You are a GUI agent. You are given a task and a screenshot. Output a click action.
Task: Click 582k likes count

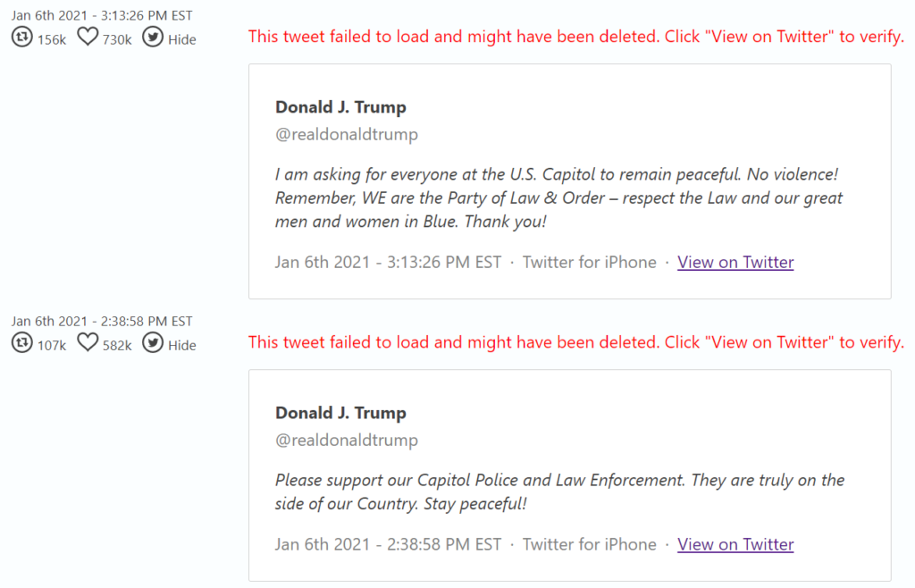[117, 345]
